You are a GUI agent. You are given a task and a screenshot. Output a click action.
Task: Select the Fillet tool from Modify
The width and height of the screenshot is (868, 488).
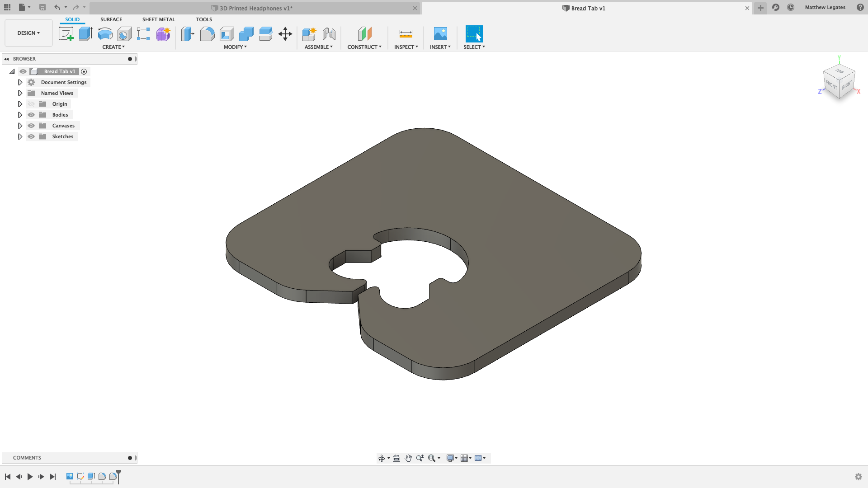(x=207, y=34)
